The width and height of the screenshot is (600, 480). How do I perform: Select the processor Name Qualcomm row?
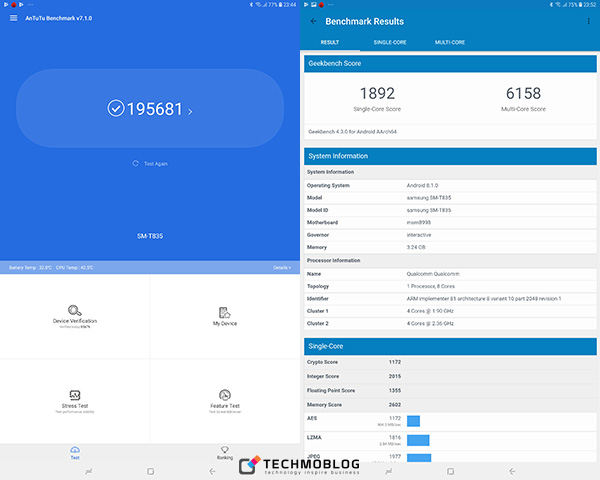450,274
